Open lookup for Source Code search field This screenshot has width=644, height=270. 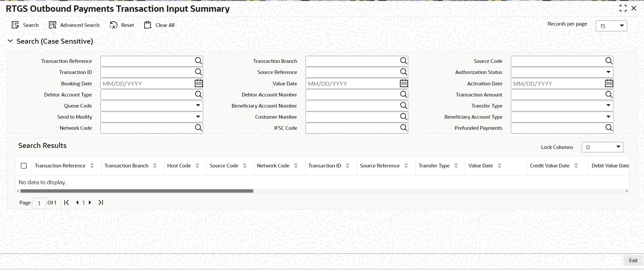(609, 61)
